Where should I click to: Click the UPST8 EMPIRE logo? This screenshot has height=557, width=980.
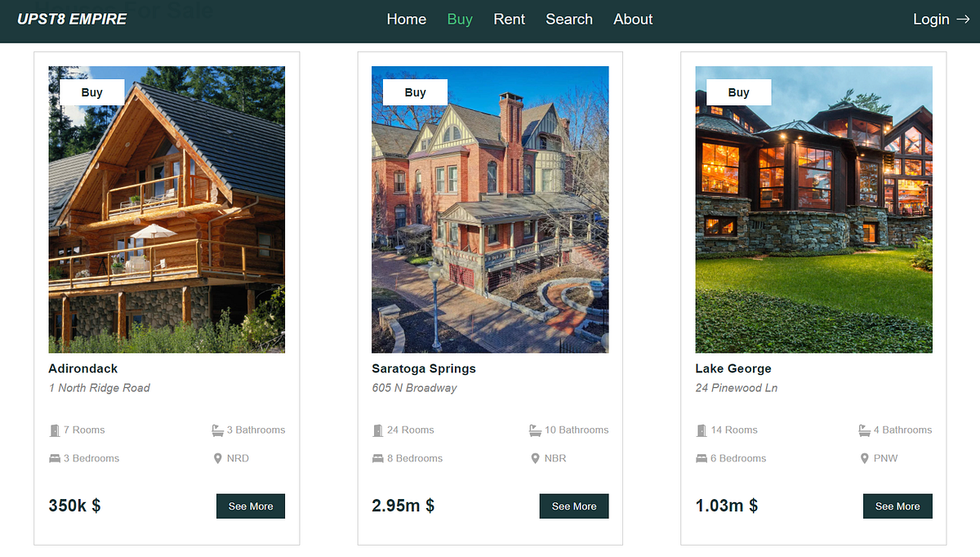click(x=72, y=18)
